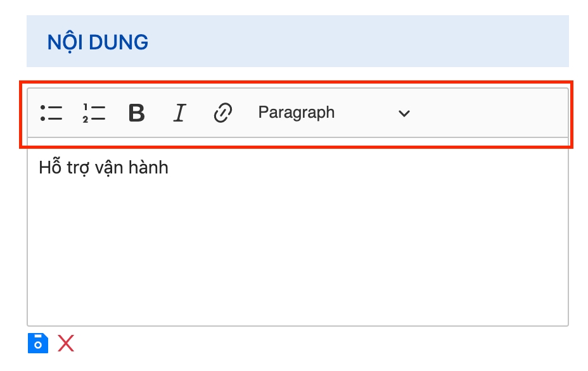Click the word "hành" in the editor

click(151, 168)
